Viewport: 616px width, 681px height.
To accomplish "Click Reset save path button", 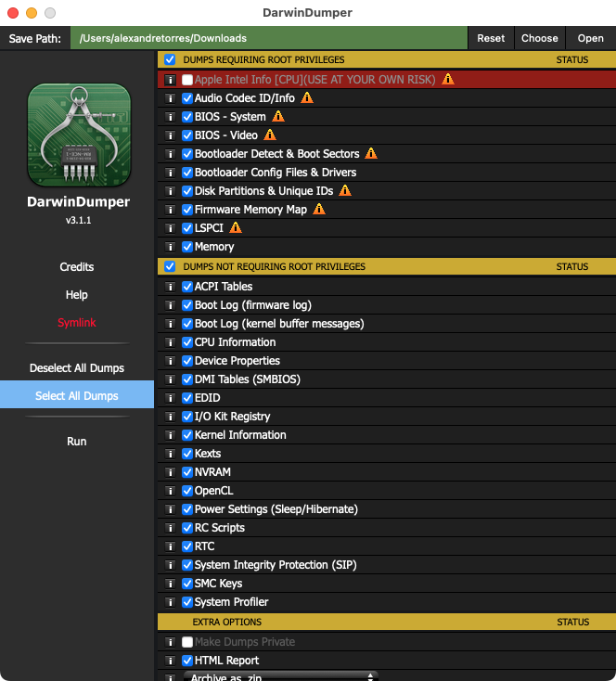I will click(x=491, y=38).
